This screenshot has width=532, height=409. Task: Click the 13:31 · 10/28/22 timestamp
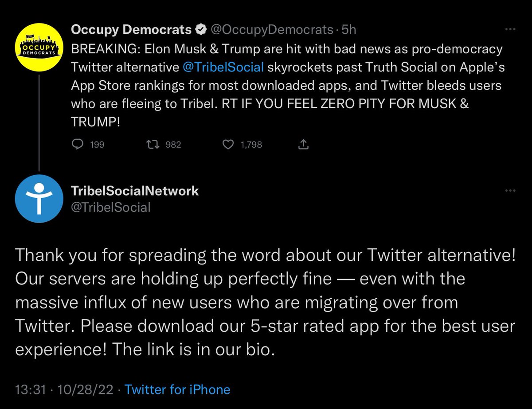[66, 390]
